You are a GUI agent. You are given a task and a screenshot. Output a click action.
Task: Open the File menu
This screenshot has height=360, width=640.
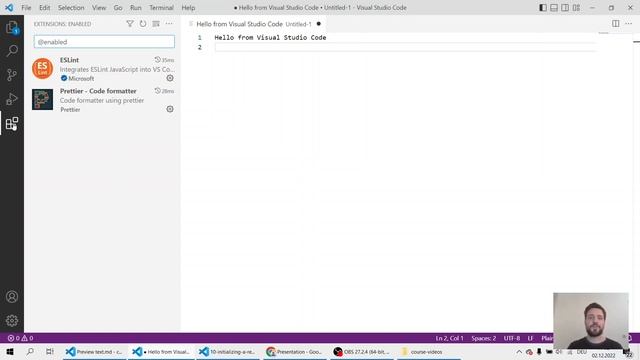click(26, 8)
